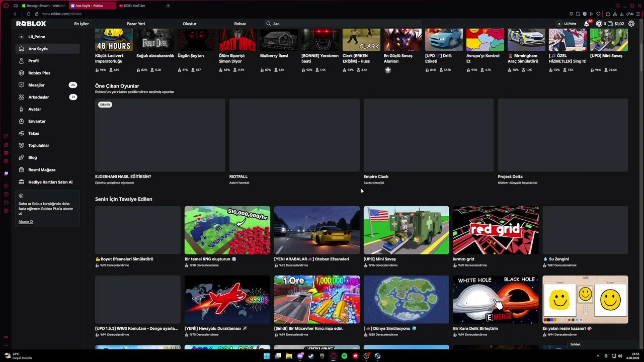Click the RIOTFALL game title
Viewport: 644px width, 362px height.
click(x=238, y=176)
